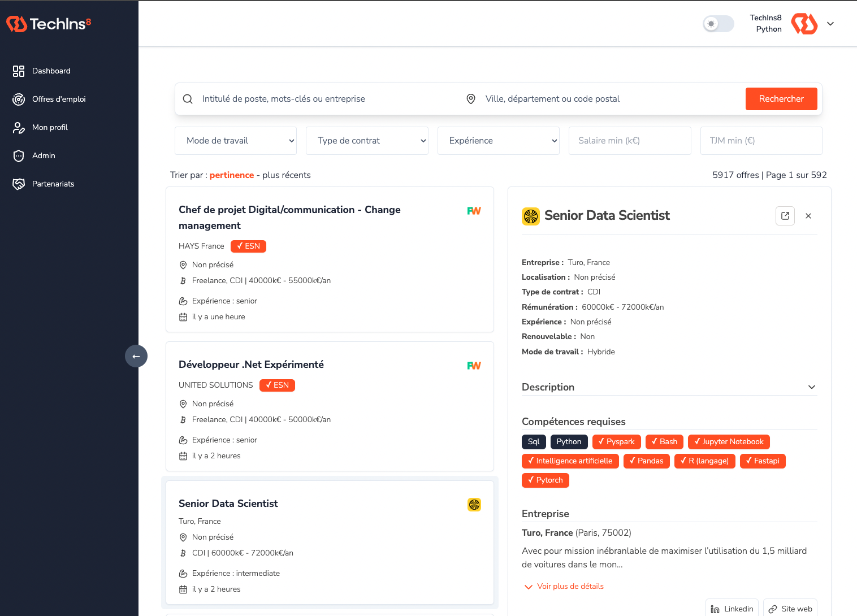The height and width of the screenshot is (616, 857).
Task: Open the Mode de travail dropdown
Action: [236, 141]
